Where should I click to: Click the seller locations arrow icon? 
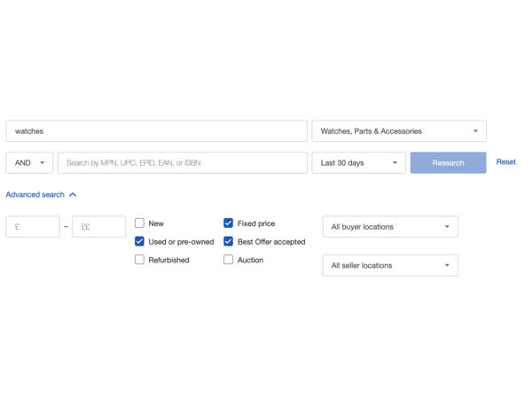pyautogui.click(x=447, y=265)
